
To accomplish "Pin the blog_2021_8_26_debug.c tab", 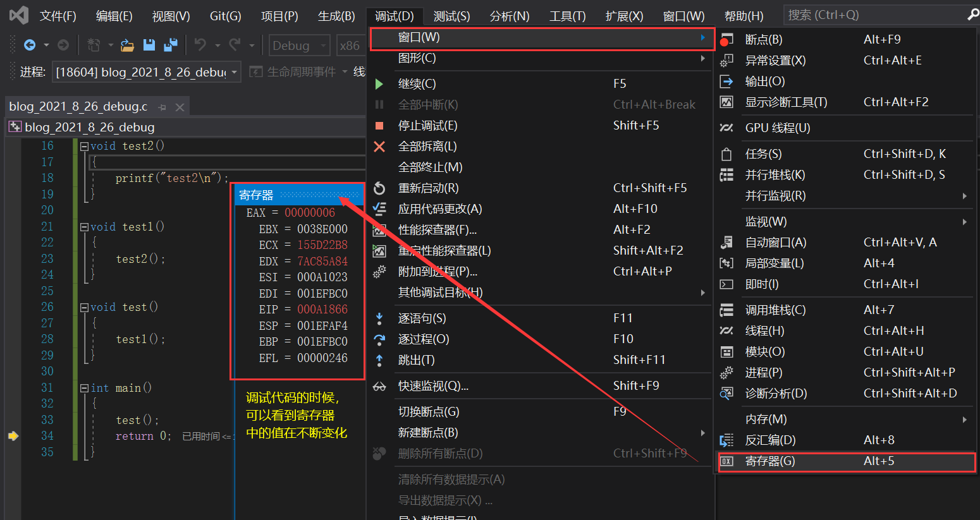I will point(162,107).
